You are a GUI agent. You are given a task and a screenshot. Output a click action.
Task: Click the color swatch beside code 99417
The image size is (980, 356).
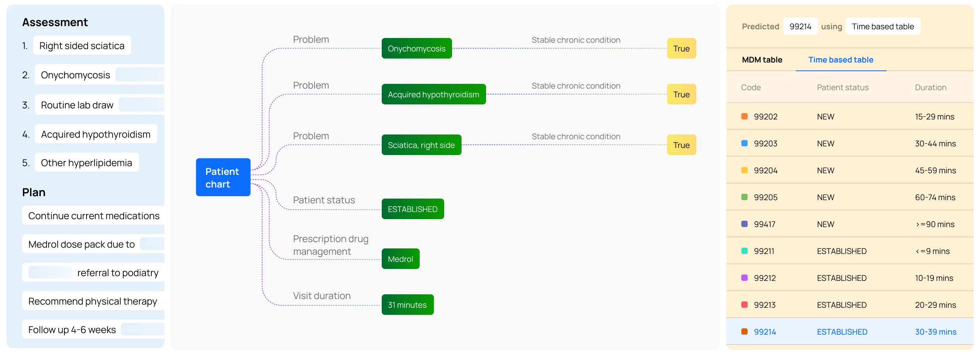pos(744,224)
